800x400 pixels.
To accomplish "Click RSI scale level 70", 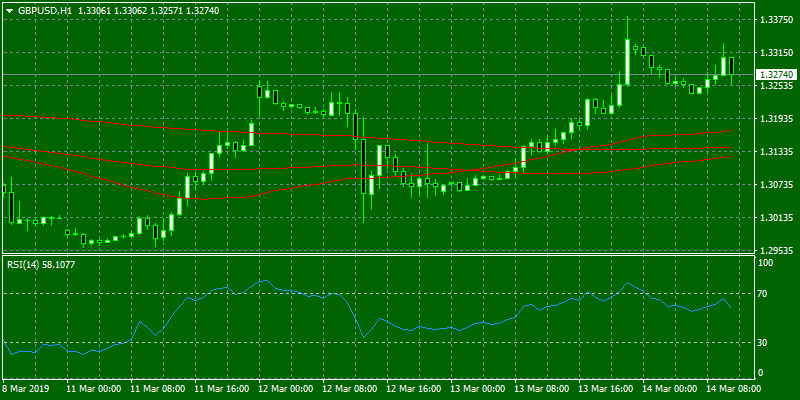I will pyautogui.click(x=764, y=294).
